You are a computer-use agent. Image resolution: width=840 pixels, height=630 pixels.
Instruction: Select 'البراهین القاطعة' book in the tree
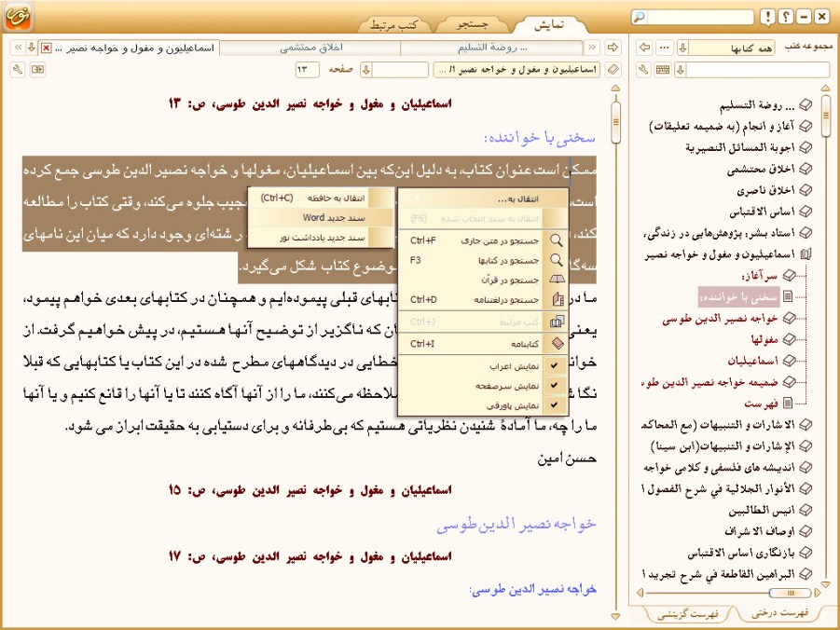717,574
